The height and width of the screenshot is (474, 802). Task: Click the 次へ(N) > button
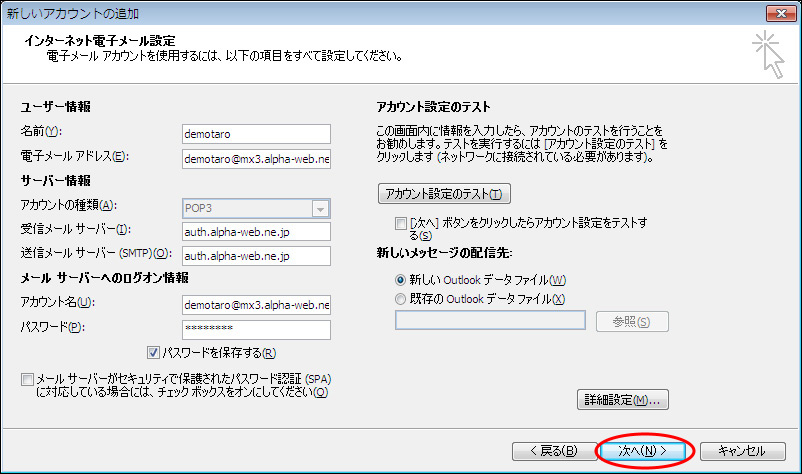642,450
